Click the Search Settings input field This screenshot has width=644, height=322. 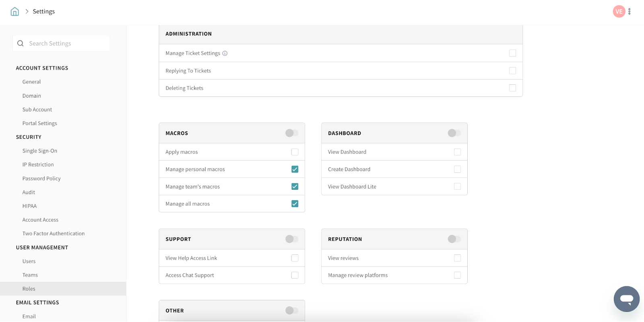click(x=66, y=43)
